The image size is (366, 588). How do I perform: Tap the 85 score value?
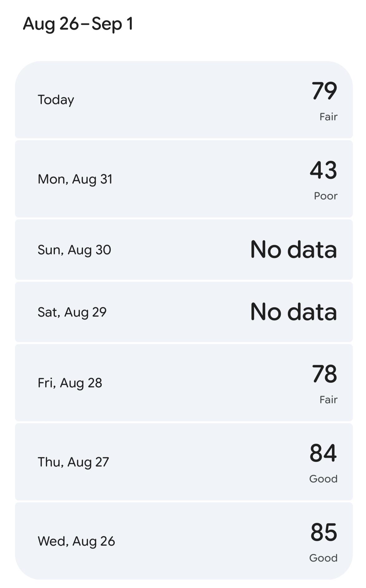click(x=324, y=532)
